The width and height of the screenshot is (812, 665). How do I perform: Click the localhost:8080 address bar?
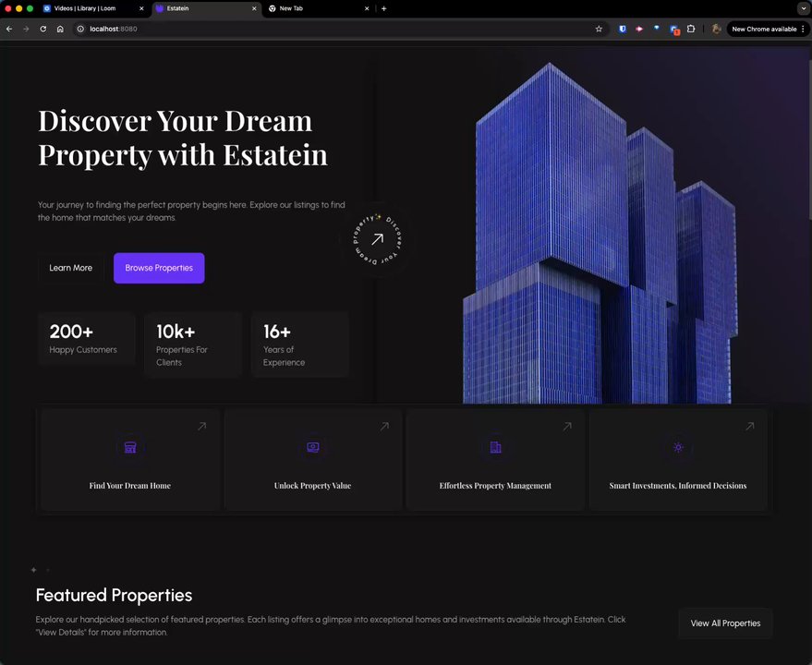coord(339,29)
